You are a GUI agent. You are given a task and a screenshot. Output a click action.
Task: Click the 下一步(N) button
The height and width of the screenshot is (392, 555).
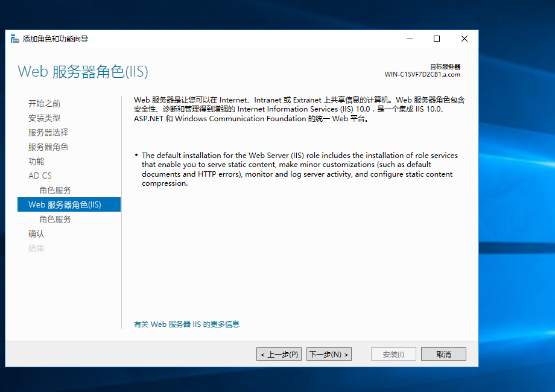[329, 354]
